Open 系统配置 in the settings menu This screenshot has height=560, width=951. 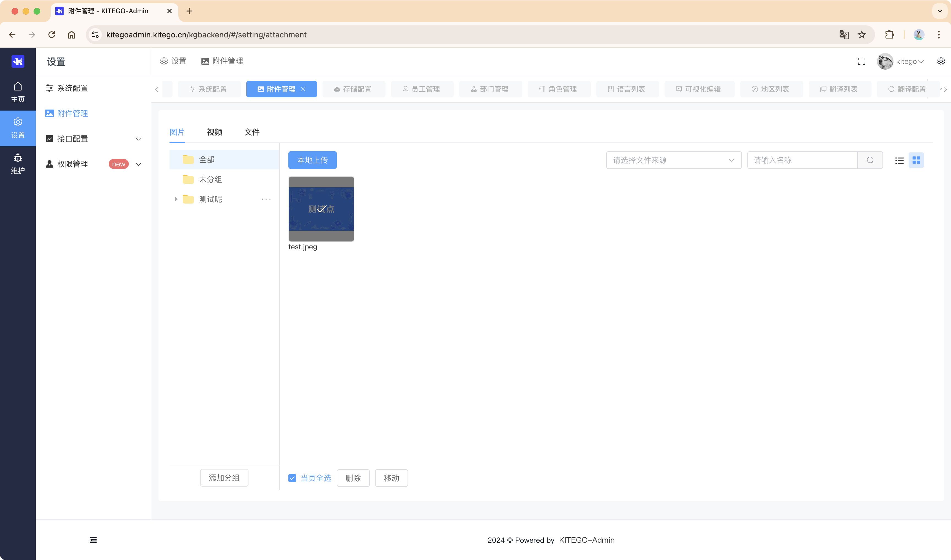point(93,88)
